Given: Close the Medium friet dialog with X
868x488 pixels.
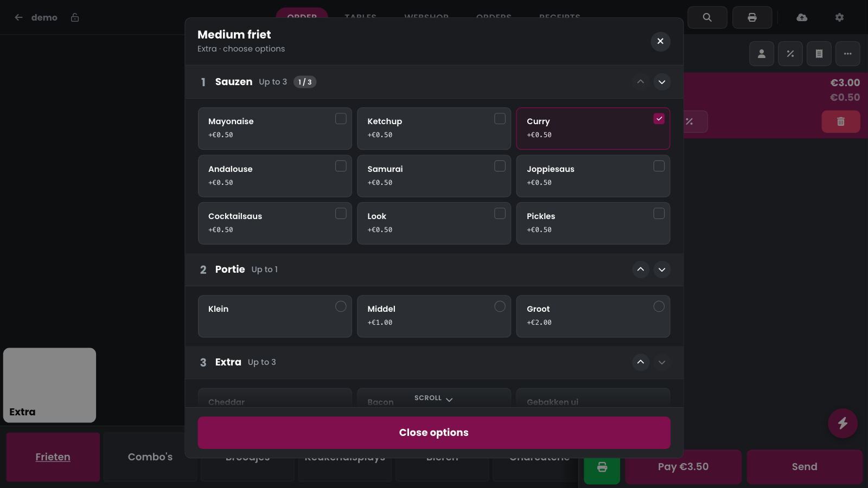Looking at the screenshot, I should 660,41.
